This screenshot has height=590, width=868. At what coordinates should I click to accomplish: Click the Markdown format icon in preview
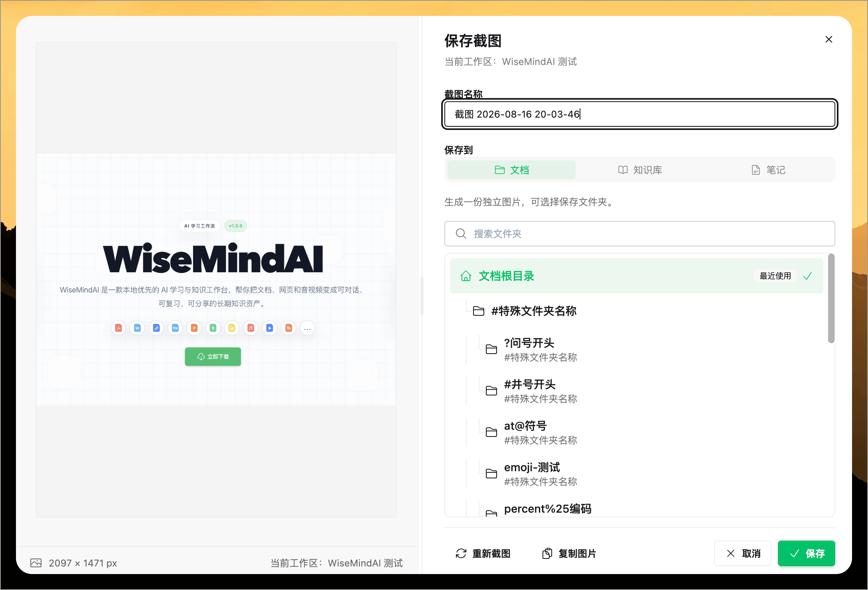[175, 328]
